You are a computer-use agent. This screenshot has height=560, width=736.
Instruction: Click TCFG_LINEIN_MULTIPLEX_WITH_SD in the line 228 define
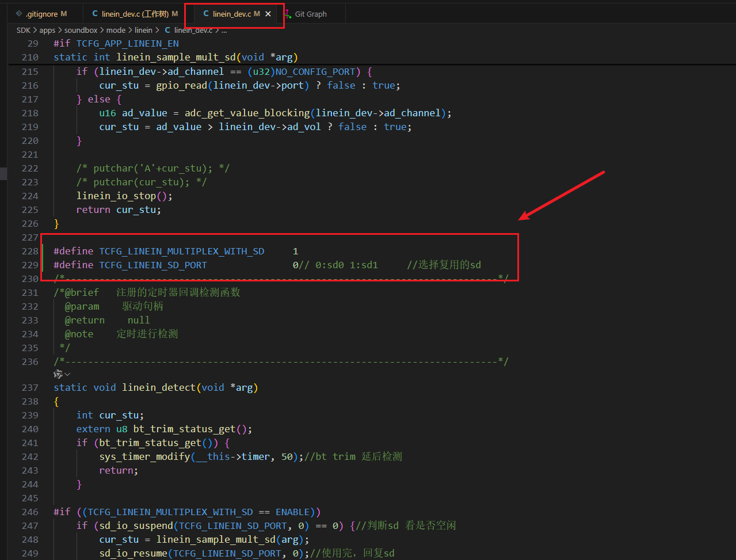(x=181, y=251)
